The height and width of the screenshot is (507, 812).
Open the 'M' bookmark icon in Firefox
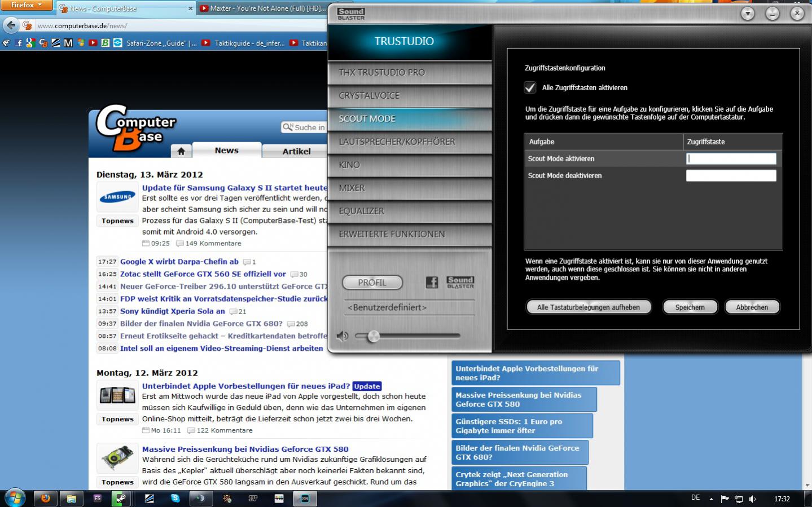pos(68,43)
